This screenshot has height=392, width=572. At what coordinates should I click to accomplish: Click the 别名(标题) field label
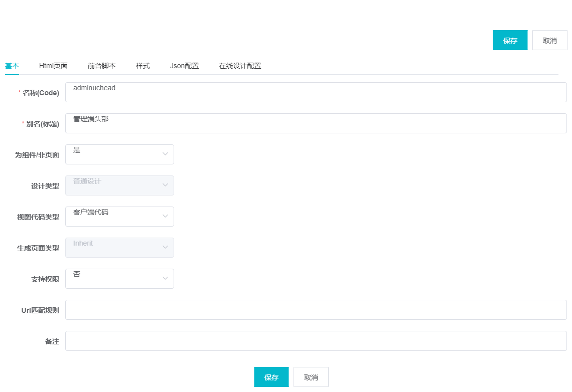click(x=43, y=124)
